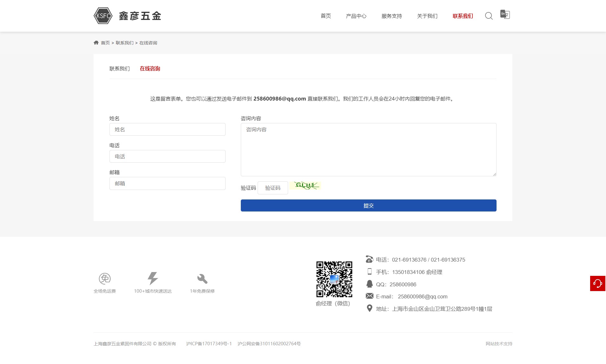Click the home icon in breadcrumb
This screenshot has height=364, width=606.
(x=96, y=43)
